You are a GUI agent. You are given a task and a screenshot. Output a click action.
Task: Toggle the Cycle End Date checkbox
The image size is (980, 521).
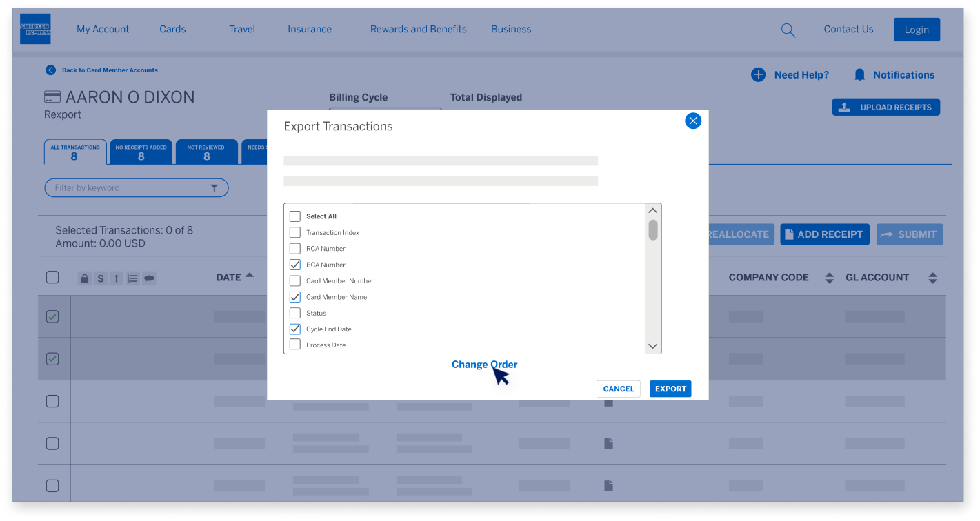point(295,329)
